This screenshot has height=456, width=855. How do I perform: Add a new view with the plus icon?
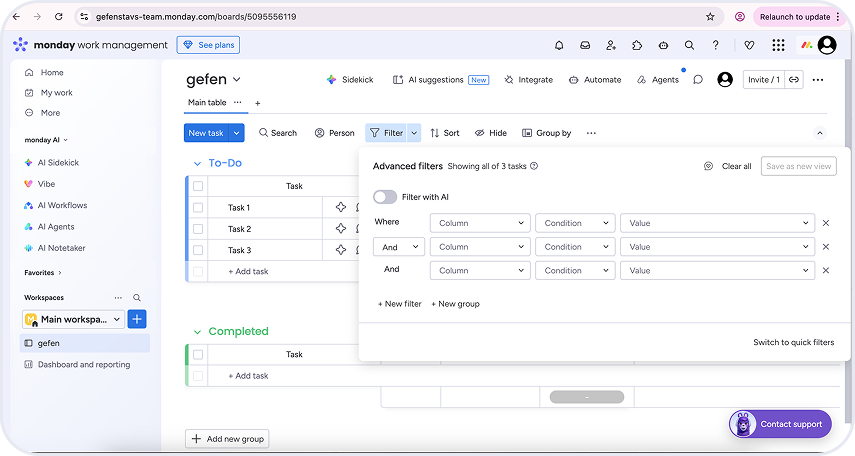click(257, 103)
